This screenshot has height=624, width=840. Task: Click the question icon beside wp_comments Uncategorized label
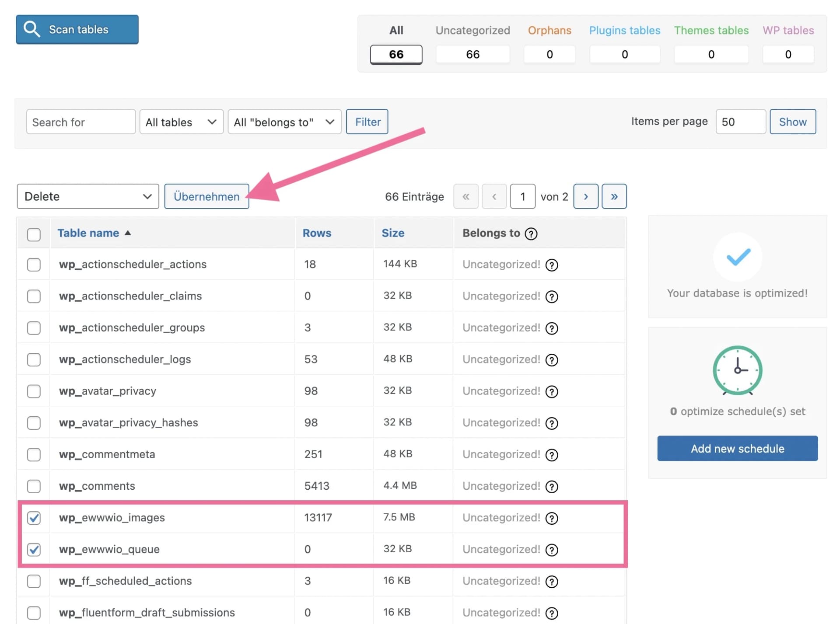point(552,486)
